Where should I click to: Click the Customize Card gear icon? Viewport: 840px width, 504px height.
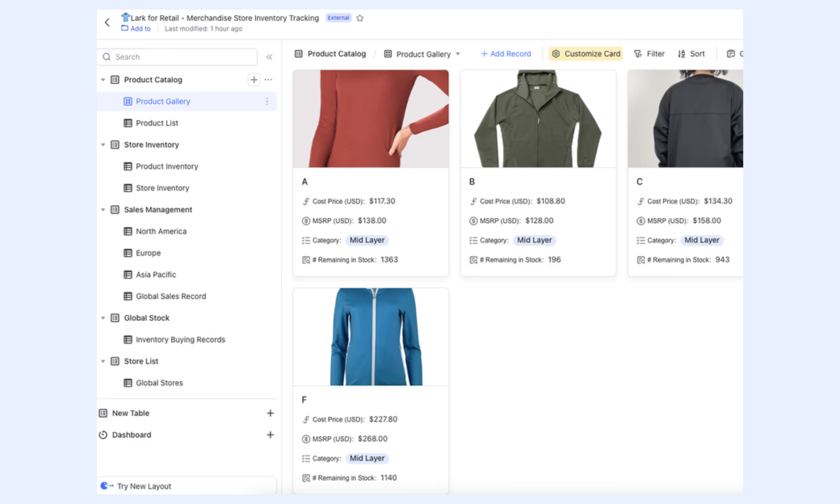coord(556,54)
